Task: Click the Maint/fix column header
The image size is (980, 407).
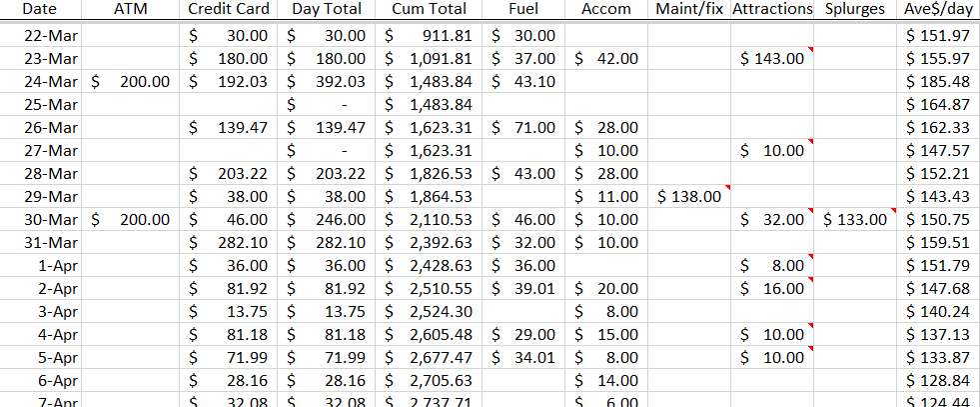Action: pyautogui.click(x=688, y=9)
